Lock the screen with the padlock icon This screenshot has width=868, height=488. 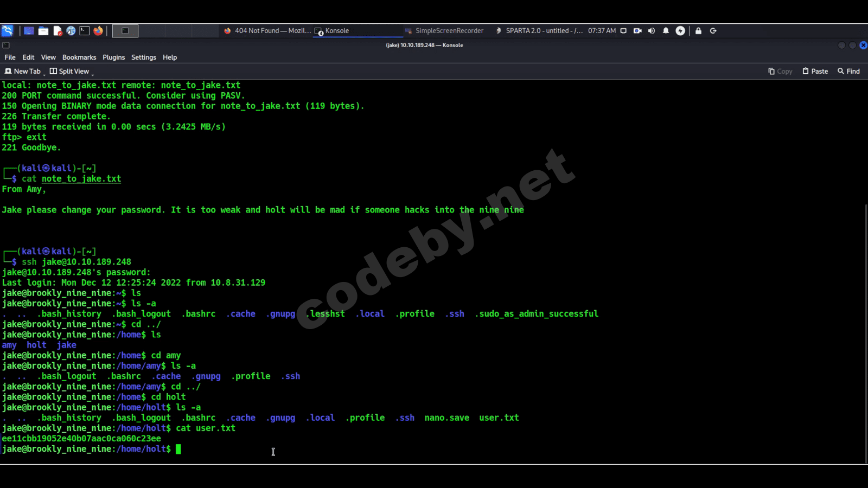[698, 31]
